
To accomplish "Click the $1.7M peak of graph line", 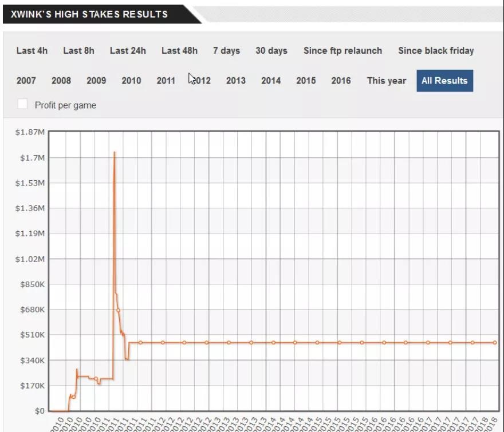I will [x=115, y=152].
